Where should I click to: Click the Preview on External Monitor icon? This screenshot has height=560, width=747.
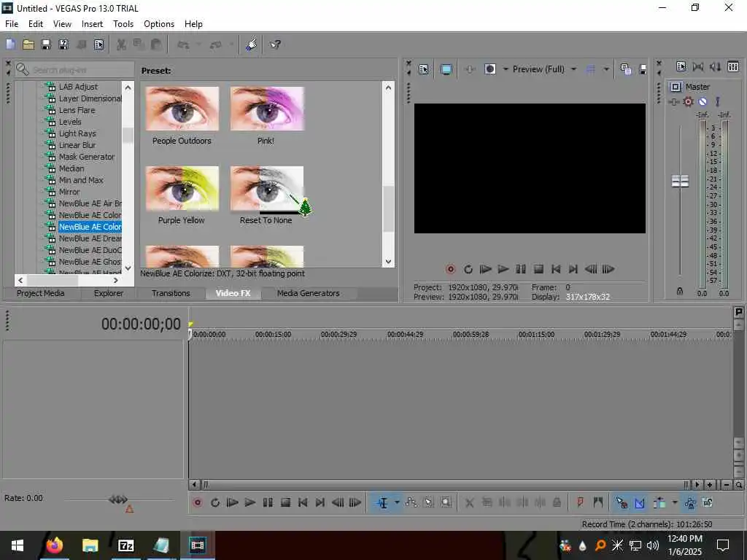coord(446,69)
